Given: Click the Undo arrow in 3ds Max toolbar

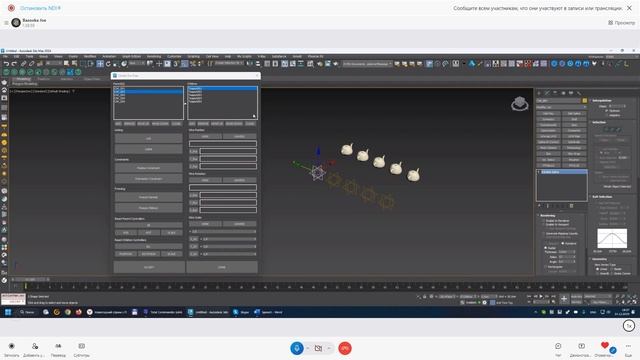Looking at the screenshot, I should tap(6, 64).
